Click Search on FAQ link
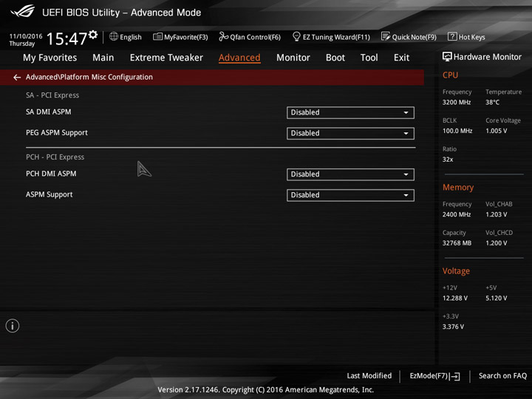 [503, 376]
